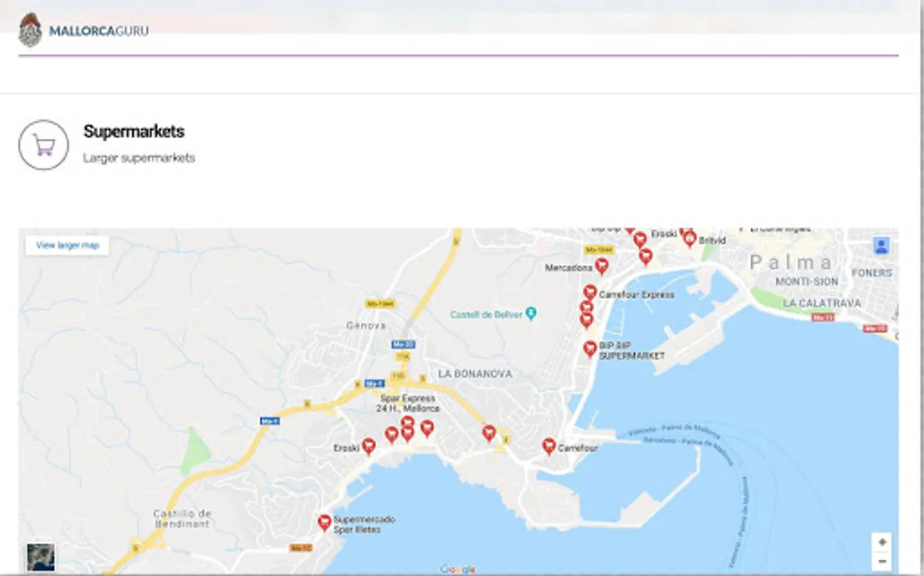Image resolution: width=924 pixels, height=576 pixels.
Task: Click the MALLORCAGURU site title
Action: (x=99, y=31)
